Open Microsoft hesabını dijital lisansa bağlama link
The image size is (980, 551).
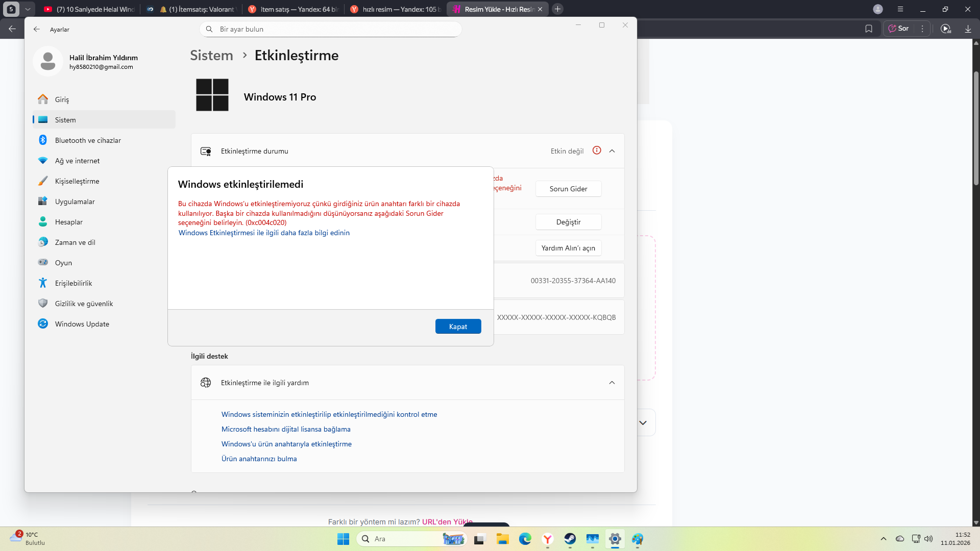286,429
